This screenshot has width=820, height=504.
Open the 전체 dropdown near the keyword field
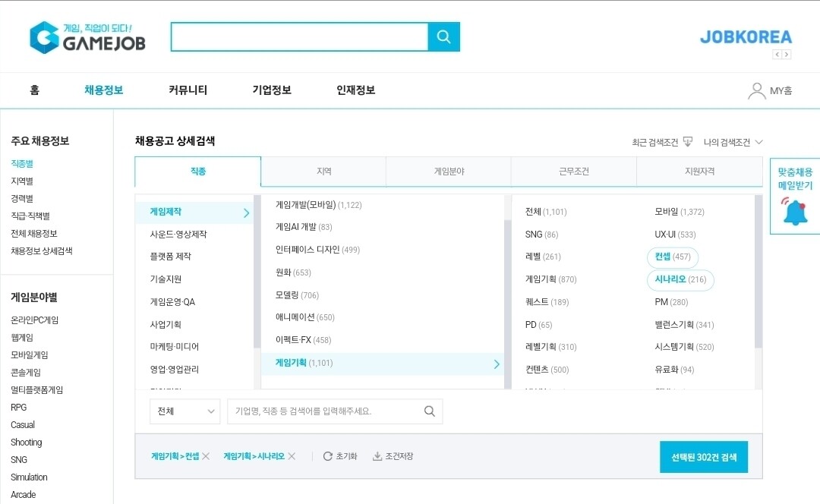184,411
